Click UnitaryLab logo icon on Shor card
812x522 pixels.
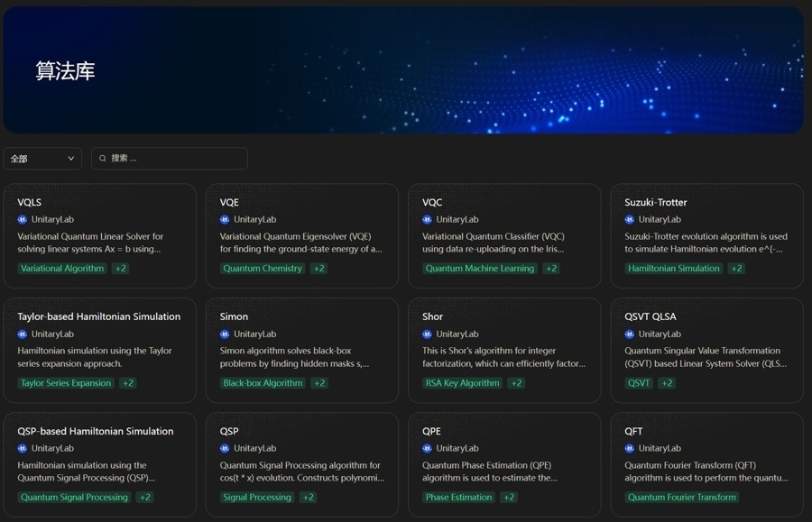[427, 334]
